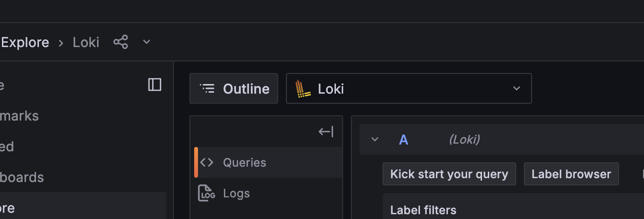This screenshot has width=644, height=219.
Task: Select the highlighted Explore side menu item
Action: (8, 208)
